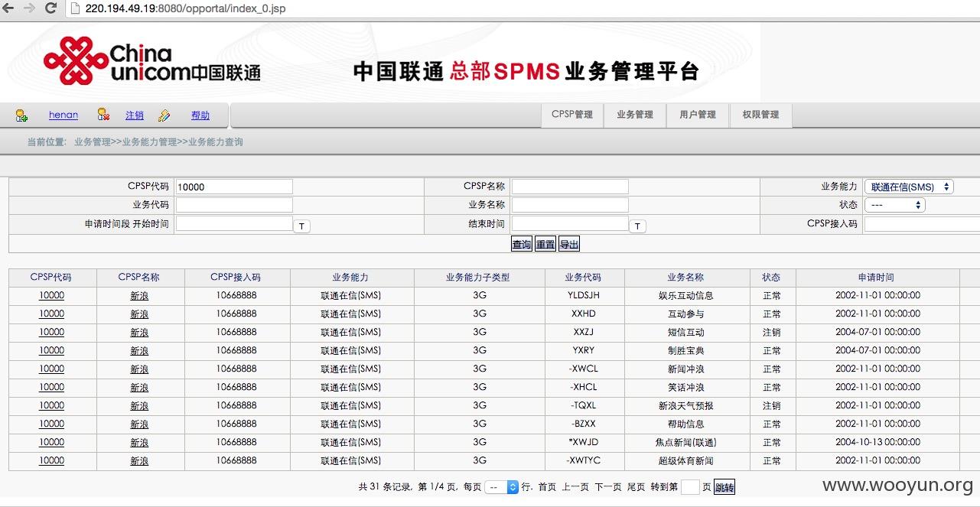Click the 业务名称 cell 超级体育新闻
Screen dimensions: 980x507
pos(685,460)
